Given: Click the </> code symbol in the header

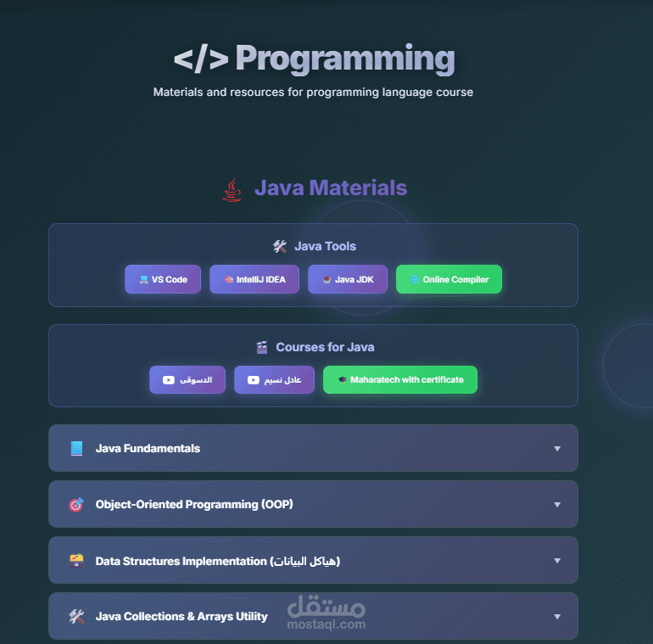Looking at the screenshot, I should click(x=201, y=59).
